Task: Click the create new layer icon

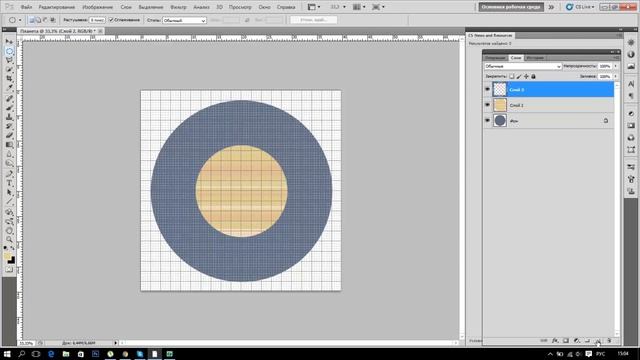Action: coord(598,341)
